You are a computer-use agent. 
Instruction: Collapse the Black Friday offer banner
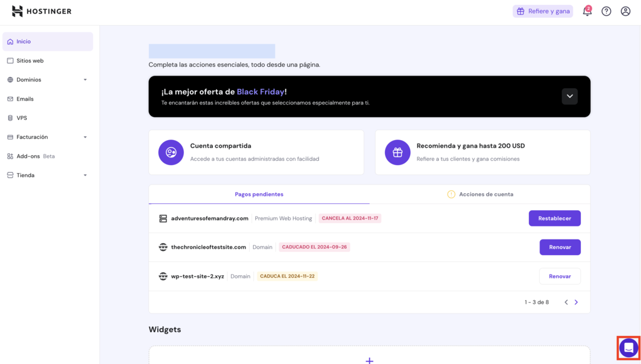[570, 96]
